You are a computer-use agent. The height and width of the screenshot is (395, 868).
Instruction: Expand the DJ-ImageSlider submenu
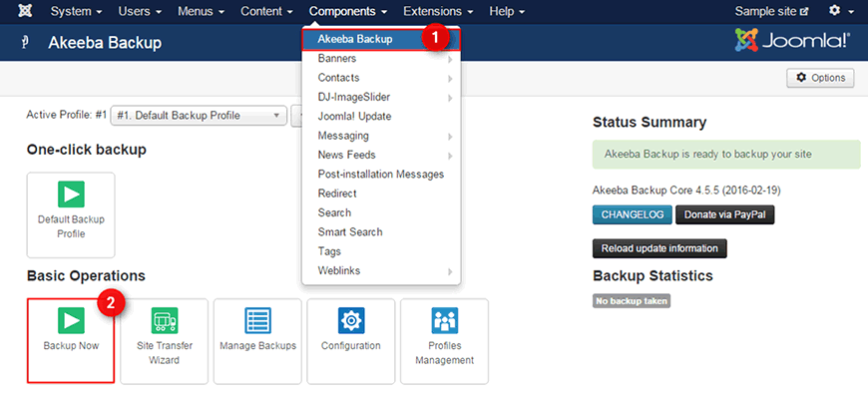tap(381, 98)
